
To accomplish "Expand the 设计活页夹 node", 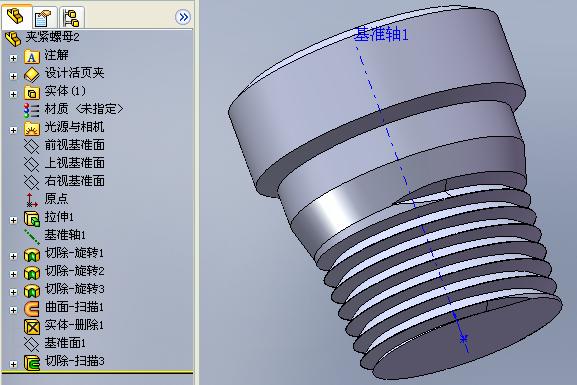I will tap(13, 76).
